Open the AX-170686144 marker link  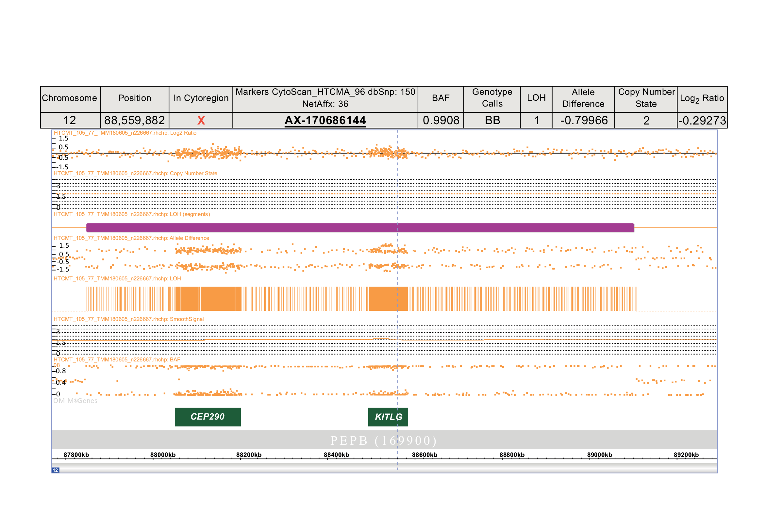point(325,120)
